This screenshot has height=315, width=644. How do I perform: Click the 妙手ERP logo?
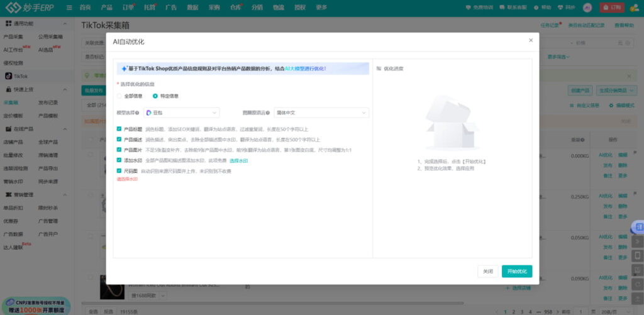[29, 8]
